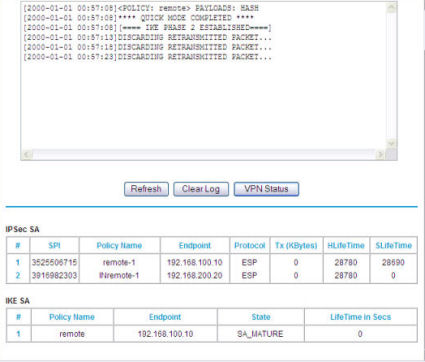Click the IPSec SA Policy Name column header
This screenshot has height=362, width=425.
(x=119, y=246)
